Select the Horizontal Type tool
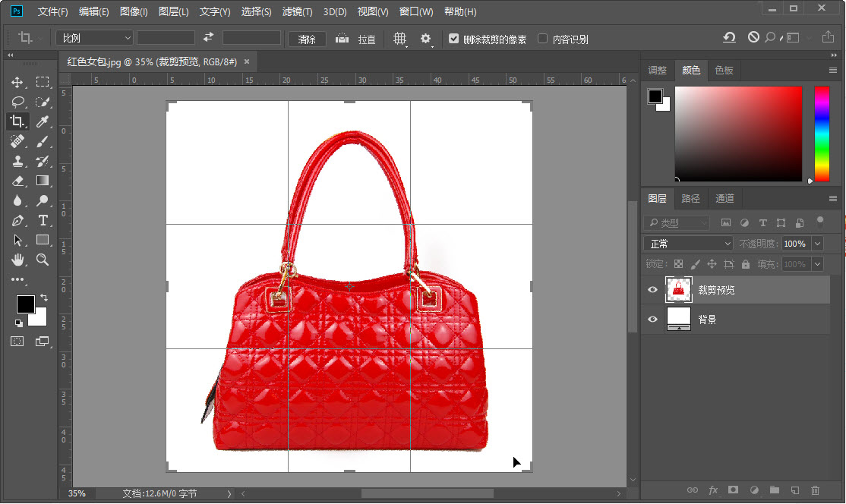846x504 pixels. point(43,220)
